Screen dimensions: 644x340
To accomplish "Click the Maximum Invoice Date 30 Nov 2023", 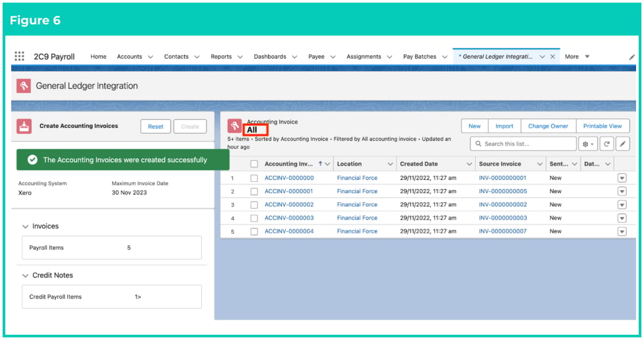I will click(129, 193).
